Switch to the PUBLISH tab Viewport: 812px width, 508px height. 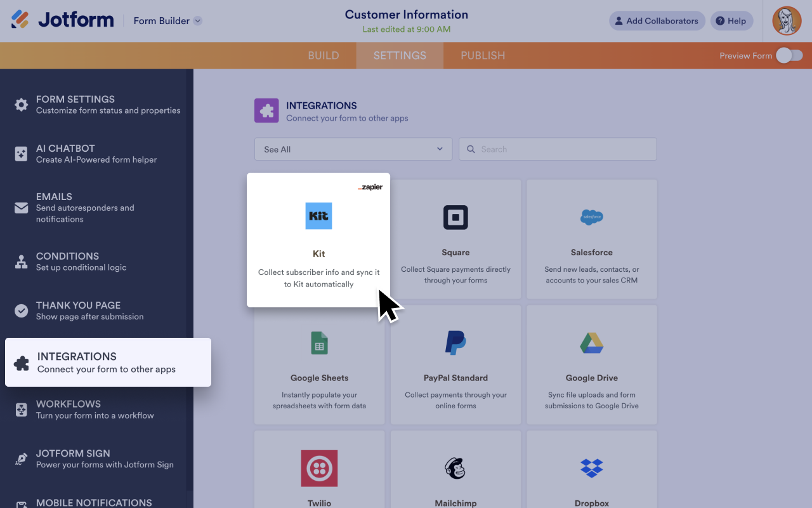point(483,56)
